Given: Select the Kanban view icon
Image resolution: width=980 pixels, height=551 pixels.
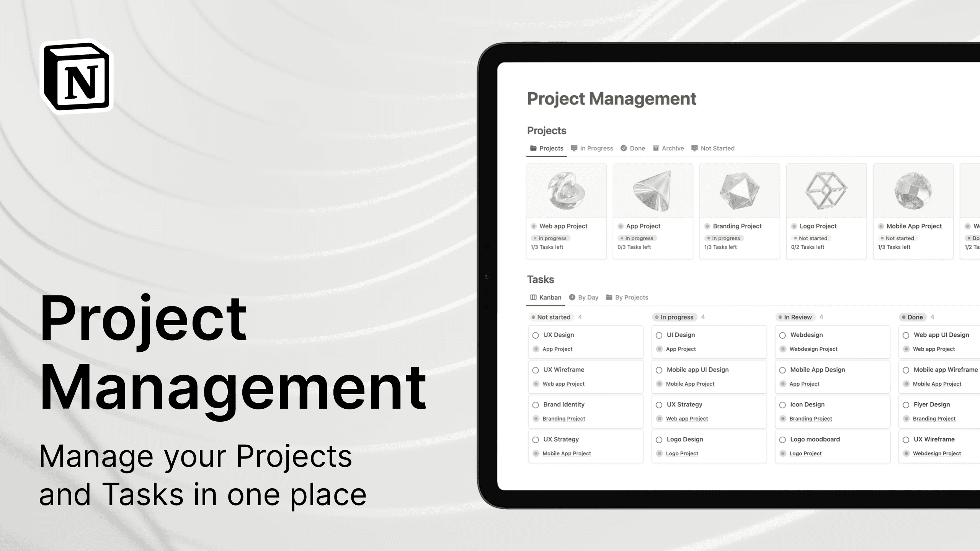Looking at the screenshot, I should point(533,297).
